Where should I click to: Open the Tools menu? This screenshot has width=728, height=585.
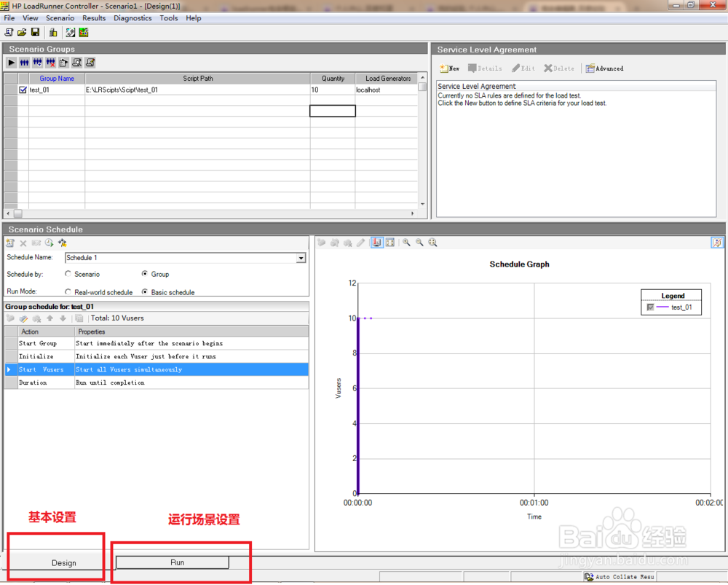[x=169, y=18]
